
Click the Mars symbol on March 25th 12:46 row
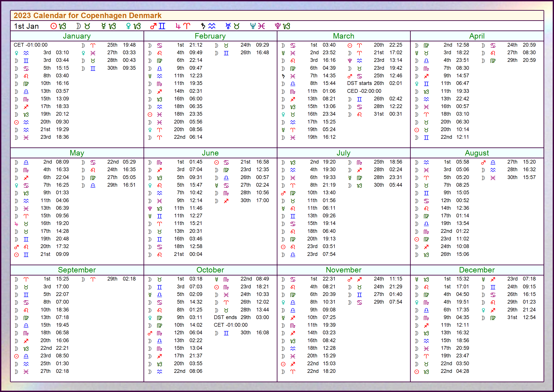tap(350, 76)
